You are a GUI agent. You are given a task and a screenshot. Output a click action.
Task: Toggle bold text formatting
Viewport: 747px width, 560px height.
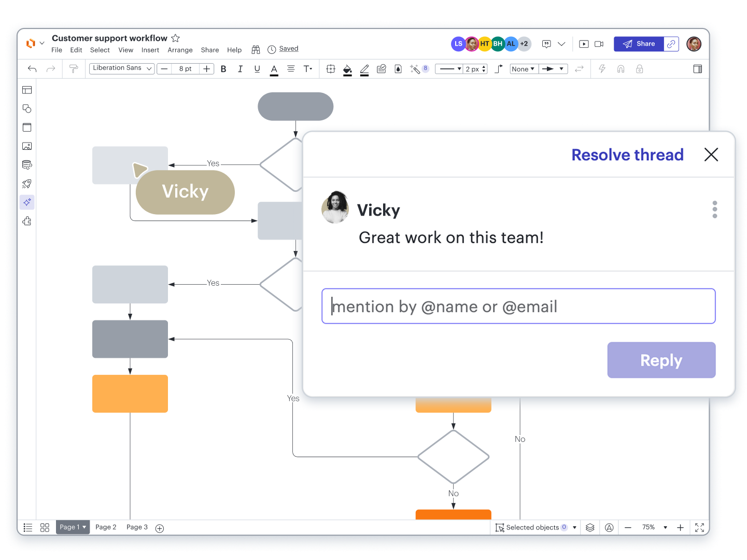(x=223, y=69)
